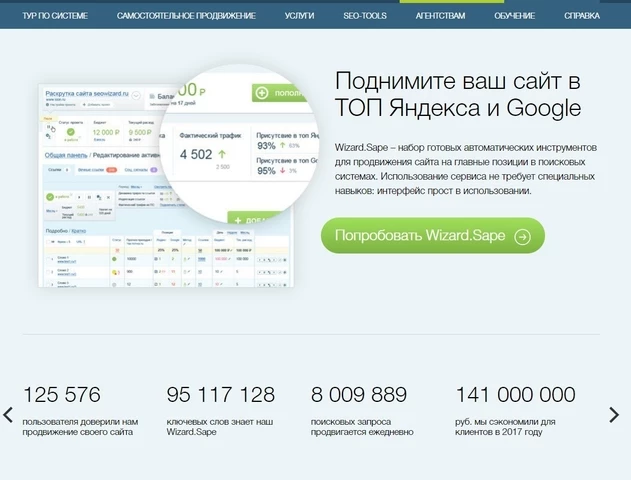631x480 pixels.
Task: Select УСЛУГИ in the top navigation
Action: tap(299, 16)
